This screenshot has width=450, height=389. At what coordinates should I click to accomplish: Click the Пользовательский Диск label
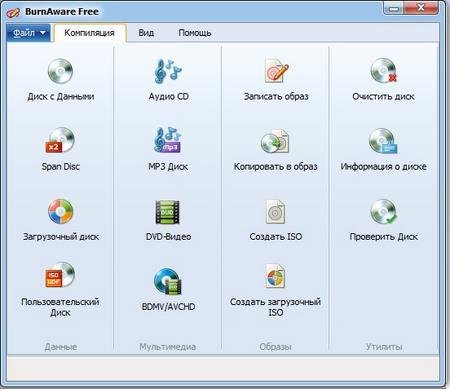[x=60, y=307]
